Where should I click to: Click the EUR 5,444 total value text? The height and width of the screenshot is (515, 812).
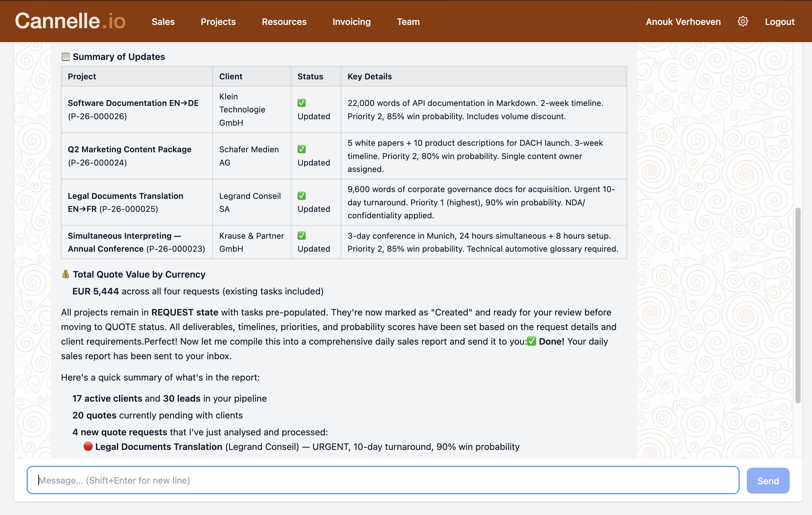pos(95,291)
